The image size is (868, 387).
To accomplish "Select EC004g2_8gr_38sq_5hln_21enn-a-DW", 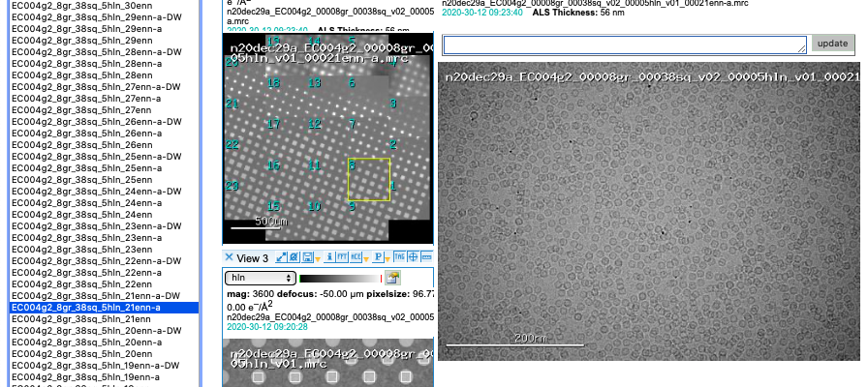I will [x=104, y=296].
